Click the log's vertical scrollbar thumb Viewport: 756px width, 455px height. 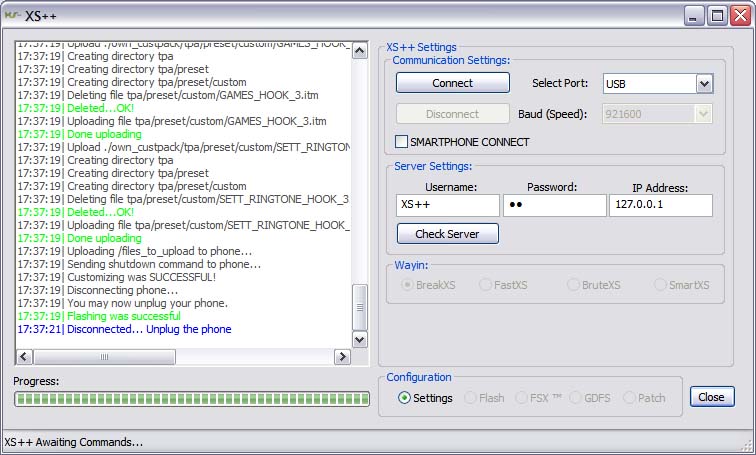[x=360, y=307]
